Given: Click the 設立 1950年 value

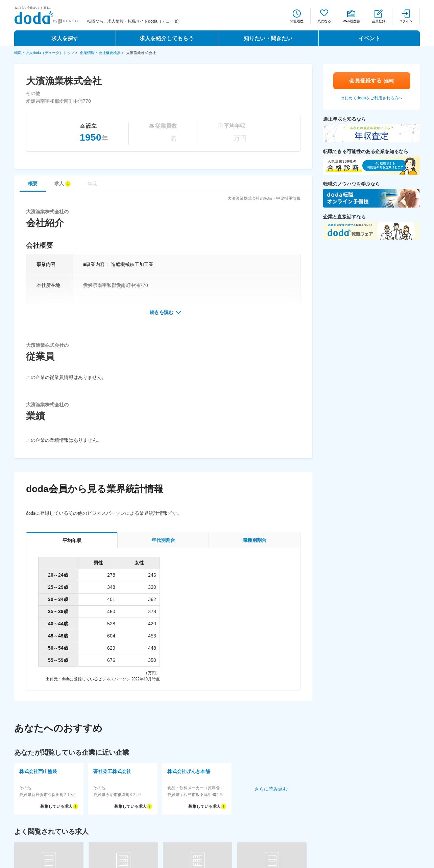Looking at the screenshot, I should 94,138.
